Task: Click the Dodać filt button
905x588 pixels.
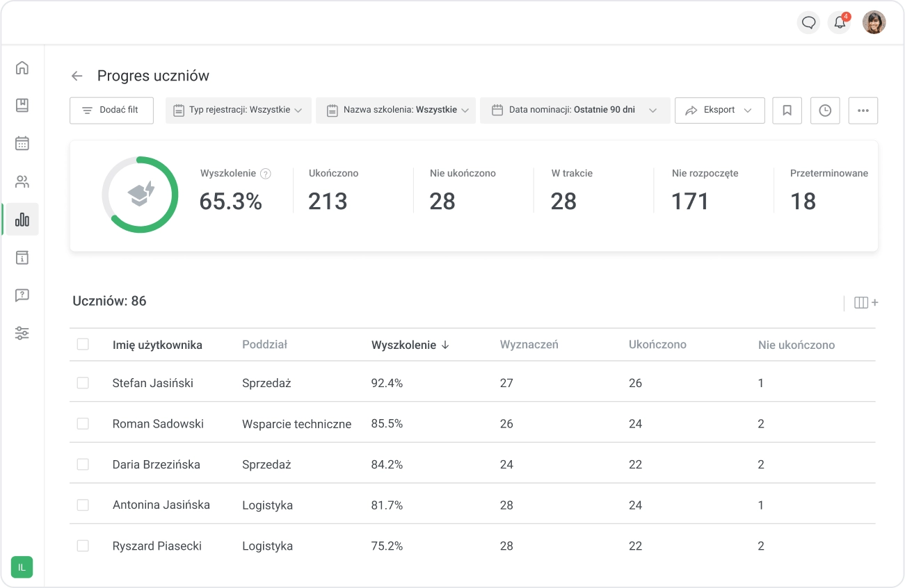Action: [111, 111]
